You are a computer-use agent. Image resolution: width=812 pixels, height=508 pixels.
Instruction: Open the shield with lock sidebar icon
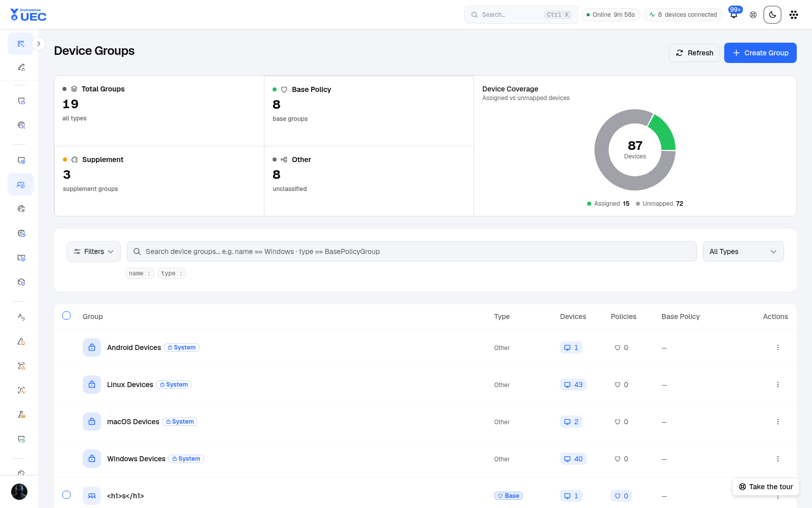click(x=21, y=101)
